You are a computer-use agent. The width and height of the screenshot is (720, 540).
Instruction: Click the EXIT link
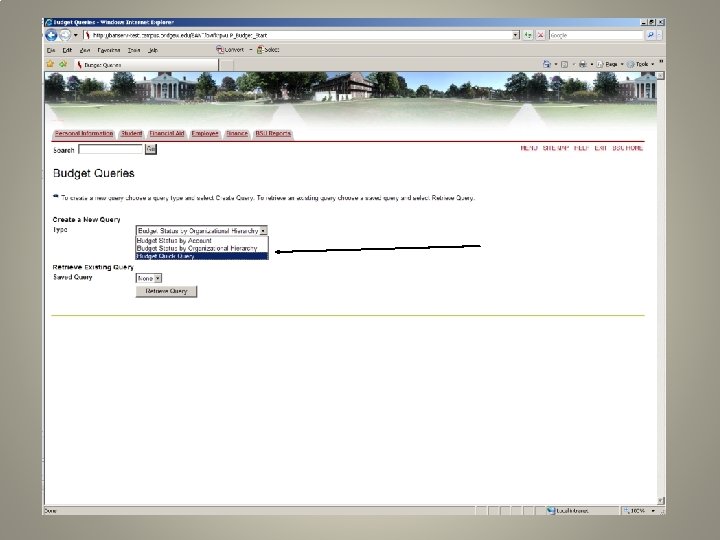(x=601, y=148)
